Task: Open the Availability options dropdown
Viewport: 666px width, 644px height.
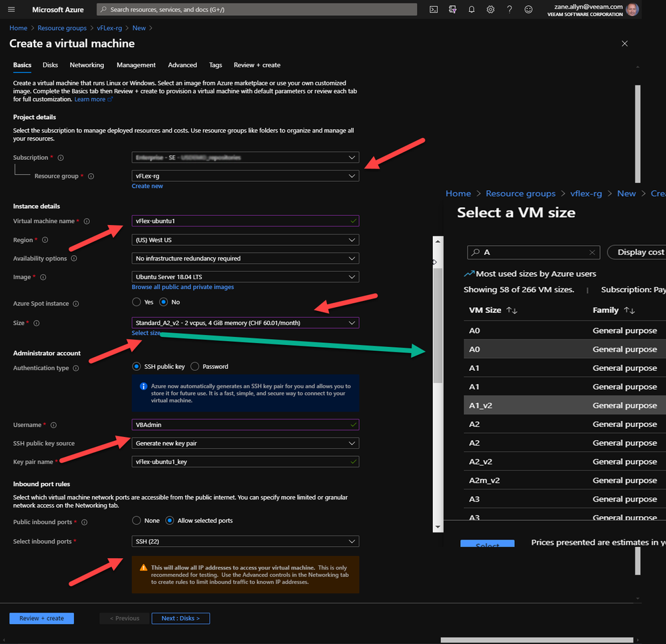Action: [x=245, y=258]
